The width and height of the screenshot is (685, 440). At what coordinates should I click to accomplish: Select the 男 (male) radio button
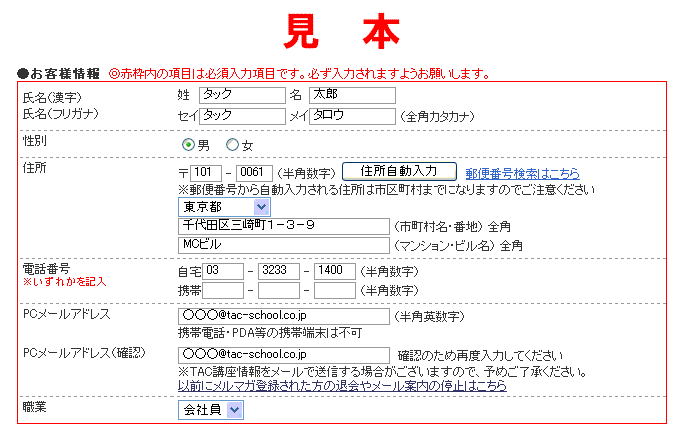(188, 145)
